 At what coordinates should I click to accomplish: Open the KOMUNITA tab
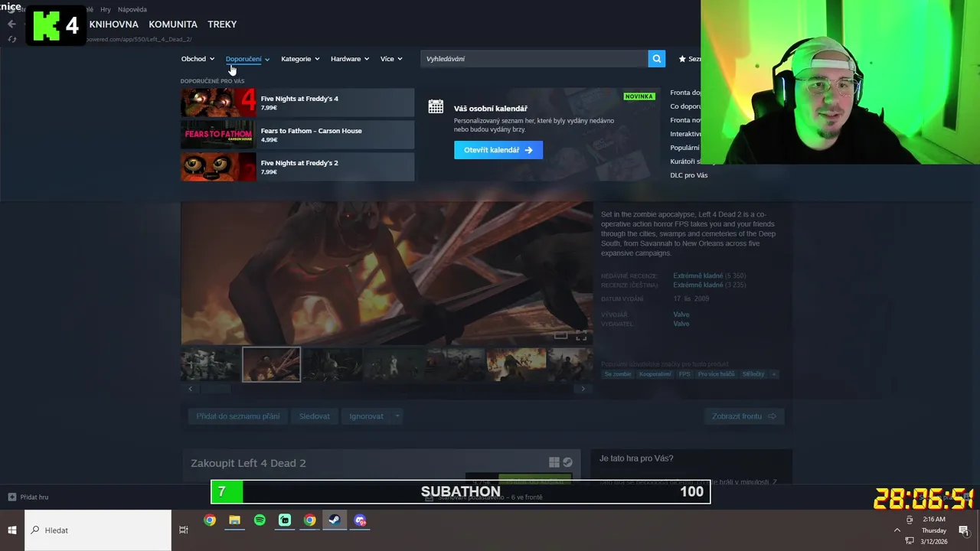(173, 24)
